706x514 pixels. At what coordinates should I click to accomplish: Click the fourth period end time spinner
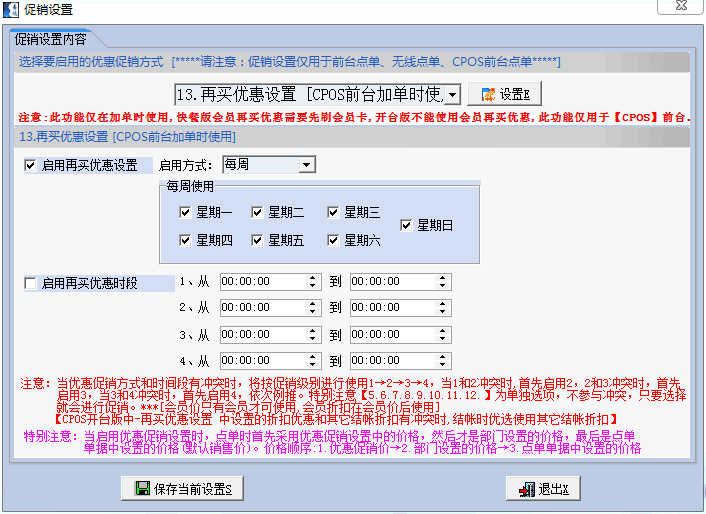(443, 360)
